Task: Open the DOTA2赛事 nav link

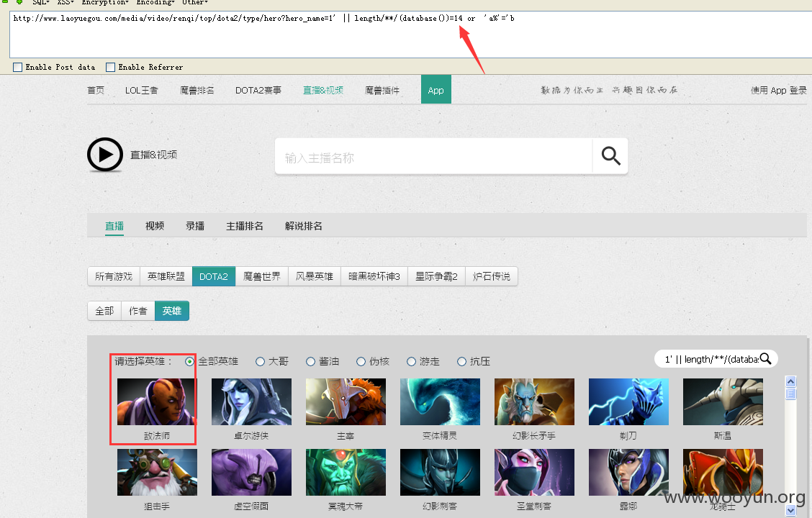Action: (x=258, y=90)
